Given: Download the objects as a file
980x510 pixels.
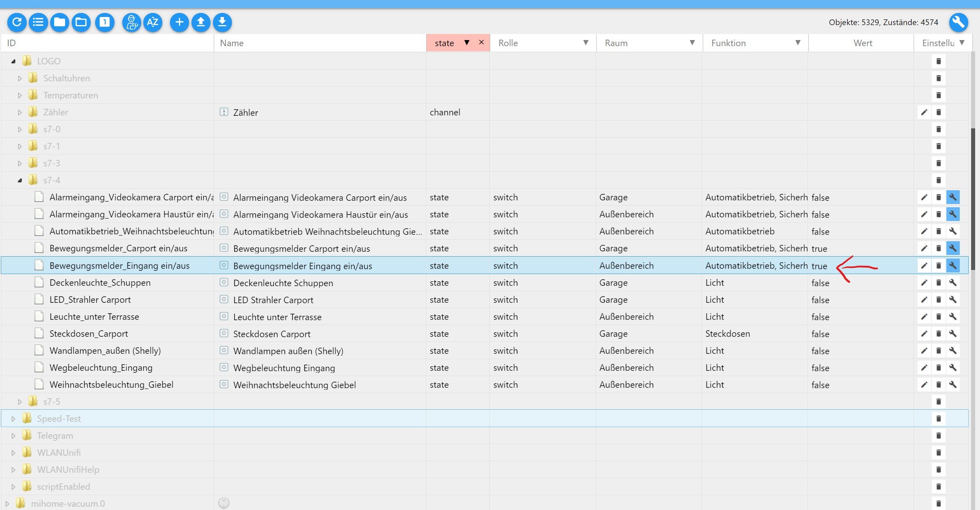Looking at the screenshot, I should coord(222,22).
